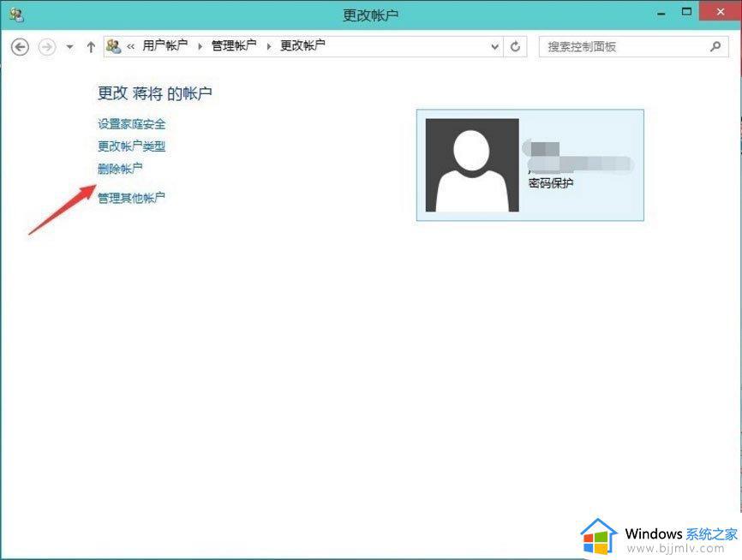The height and width of the screenshot is (560, 742).
Task: Click the 删除帐户 link
Action: (120, 169)
